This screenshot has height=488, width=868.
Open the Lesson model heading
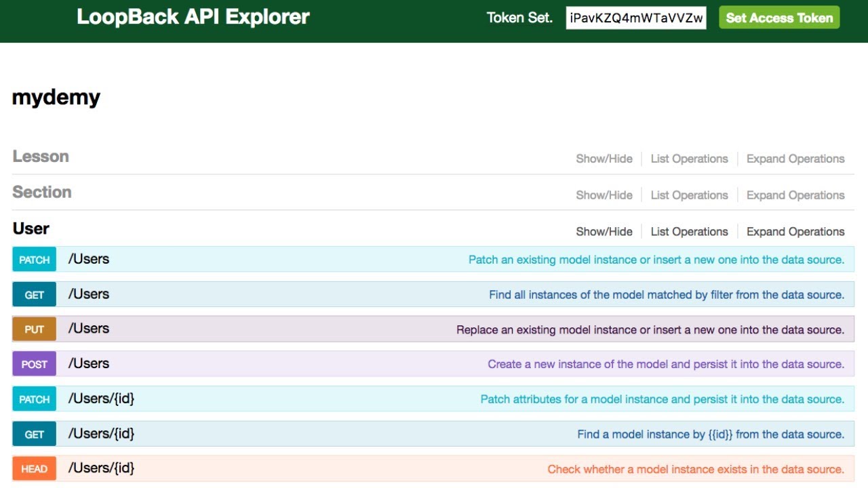pyautogui.click(x=41, y=157)
